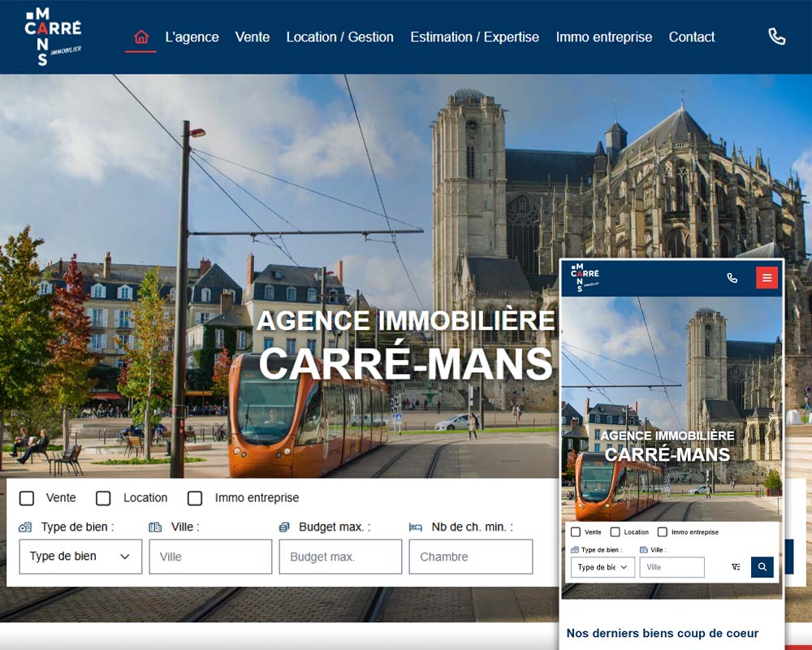The image size is (812, 650).
Task: Check the Vente box in the mobile preview
Action: [576, 532]
